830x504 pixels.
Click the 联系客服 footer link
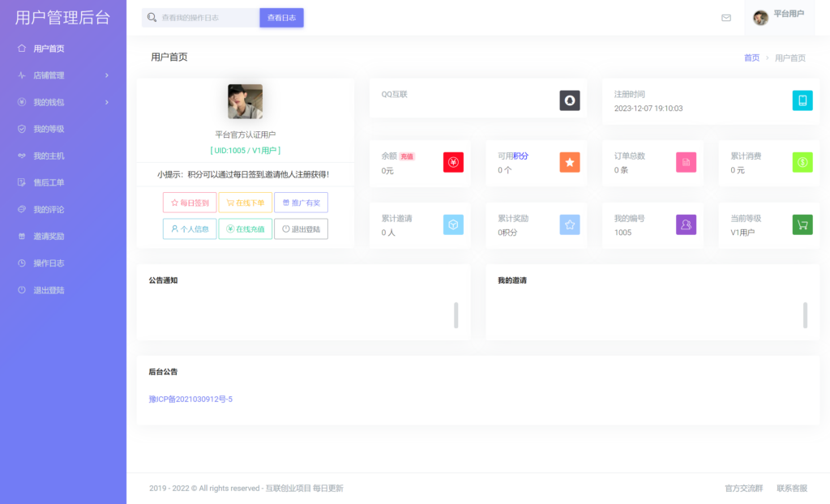click(x=792, y=488)
